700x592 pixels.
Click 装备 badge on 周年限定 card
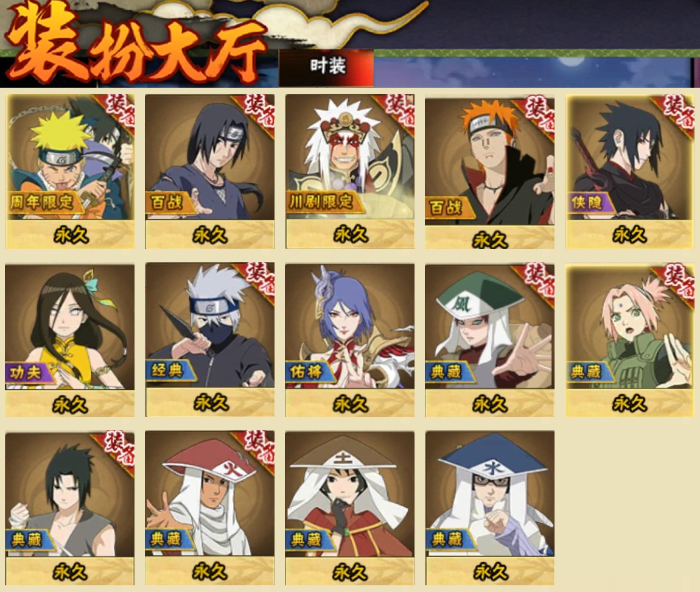tap(119, 111)
